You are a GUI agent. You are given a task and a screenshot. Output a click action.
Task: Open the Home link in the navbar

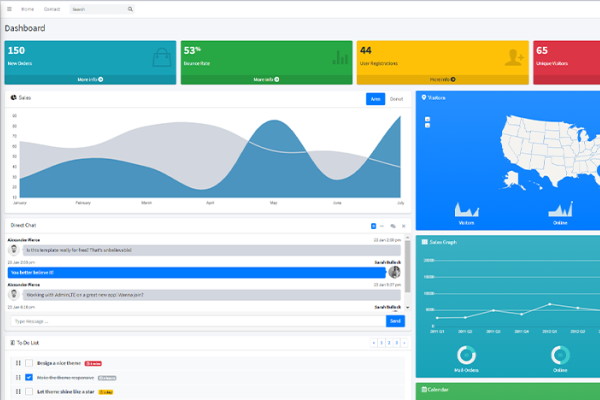pos(27,8)
